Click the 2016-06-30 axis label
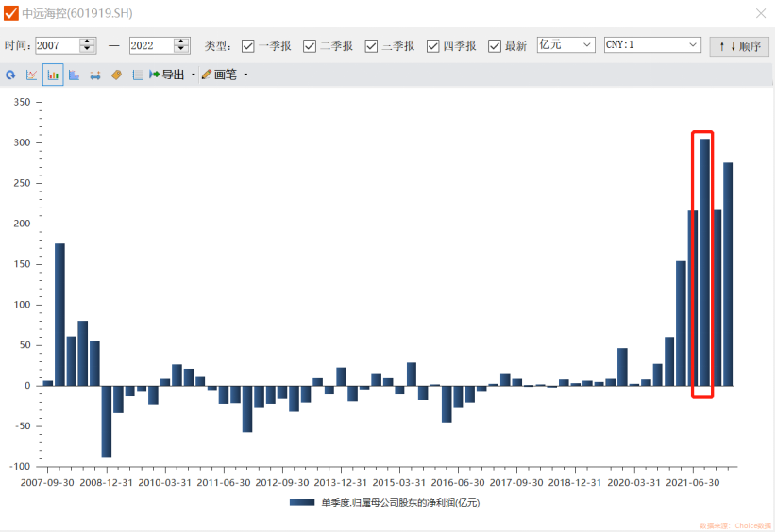This screenshot has width=776, height=532. (458, 483)
